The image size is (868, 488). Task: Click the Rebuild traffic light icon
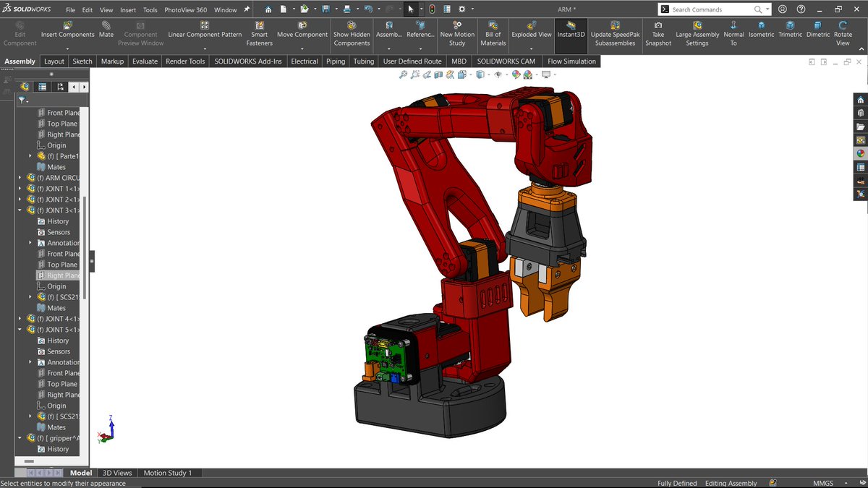coord(432,9)
